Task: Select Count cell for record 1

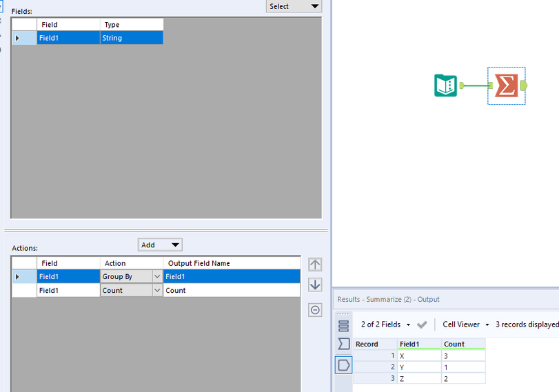Action: pyautogui.click(x=463, y=355)
